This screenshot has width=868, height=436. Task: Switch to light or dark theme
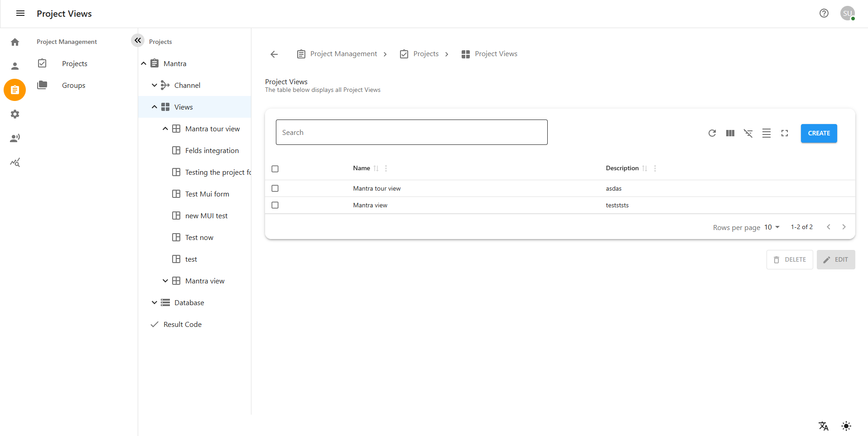point(845,426)
